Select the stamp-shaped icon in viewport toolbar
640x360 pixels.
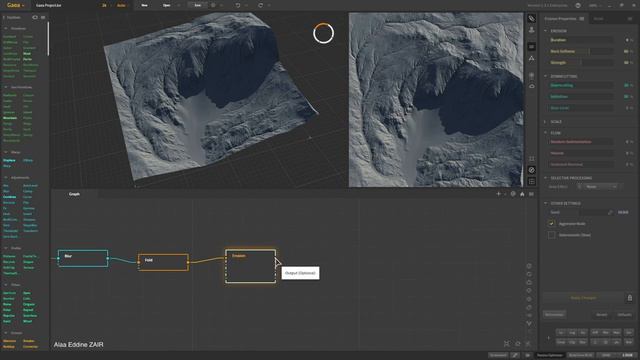(x=531, y=30)
